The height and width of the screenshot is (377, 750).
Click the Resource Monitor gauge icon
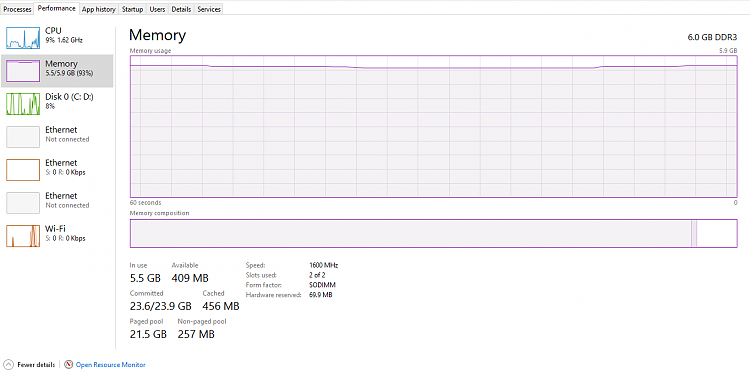click(x=68, y=365)
